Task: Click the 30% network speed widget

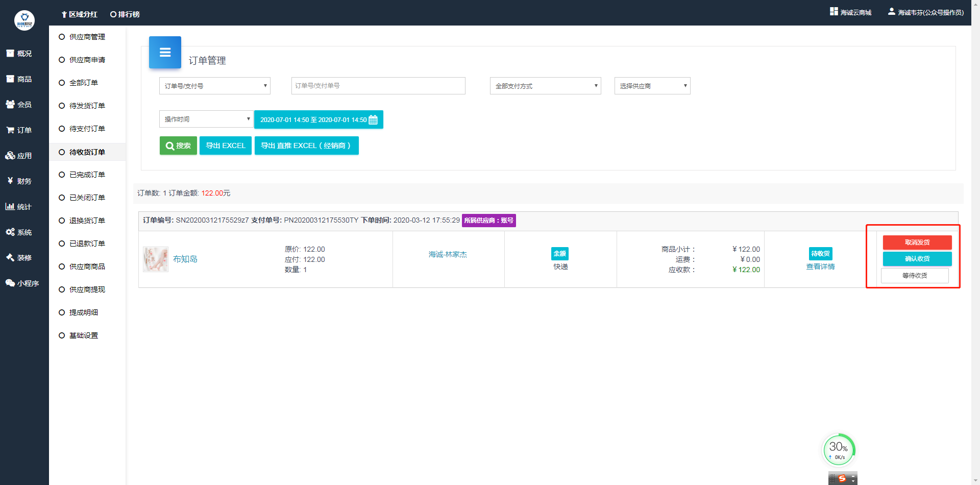Action: click(x=839, y=450)
